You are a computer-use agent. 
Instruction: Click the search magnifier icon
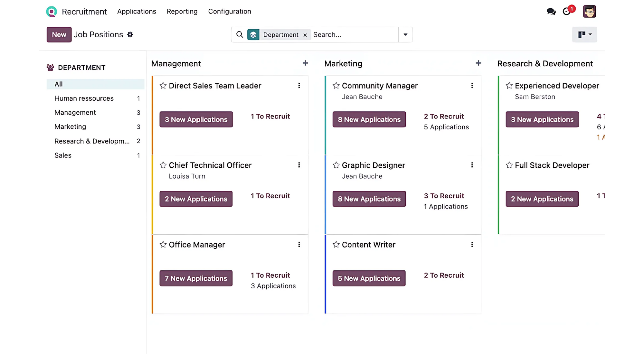240,34
